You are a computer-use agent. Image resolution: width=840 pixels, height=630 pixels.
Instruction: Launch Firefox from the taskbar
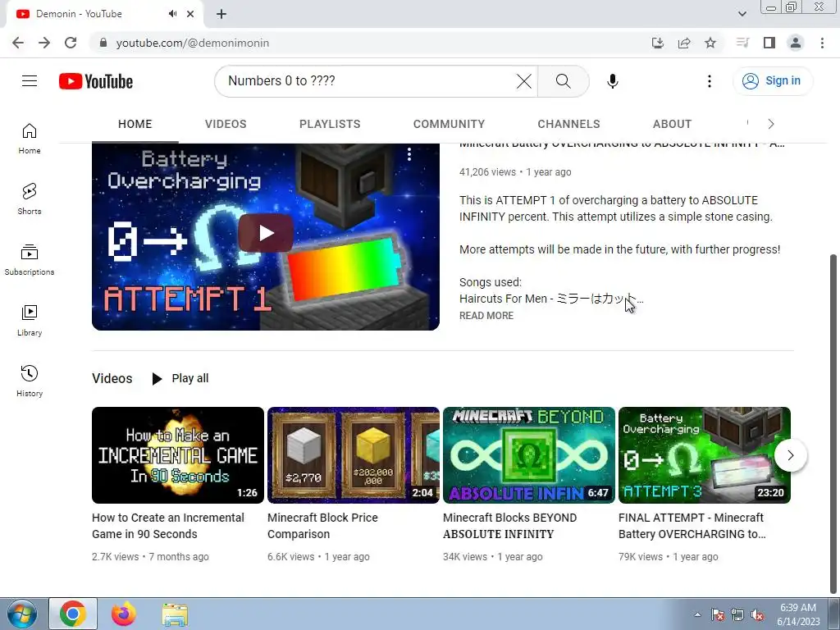(124, 614)
